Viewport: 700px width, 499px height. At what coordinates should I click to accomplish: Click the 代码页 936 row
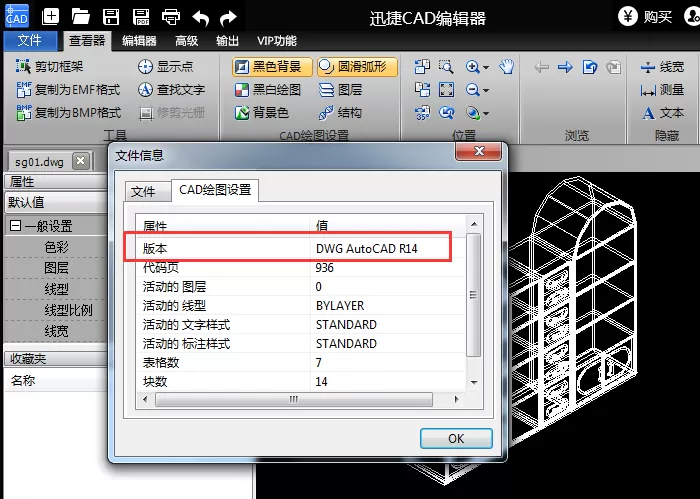tap(300, 267)
